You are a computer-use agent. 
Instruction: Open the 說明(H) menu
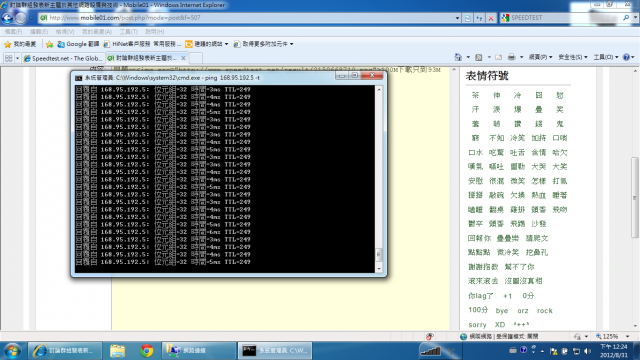pyautogui.click(x=154, y=31)
